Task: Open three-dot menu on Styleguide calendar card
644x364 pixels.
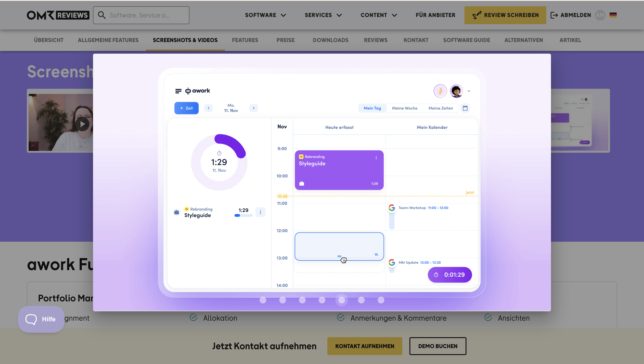Action: (376, 157)
